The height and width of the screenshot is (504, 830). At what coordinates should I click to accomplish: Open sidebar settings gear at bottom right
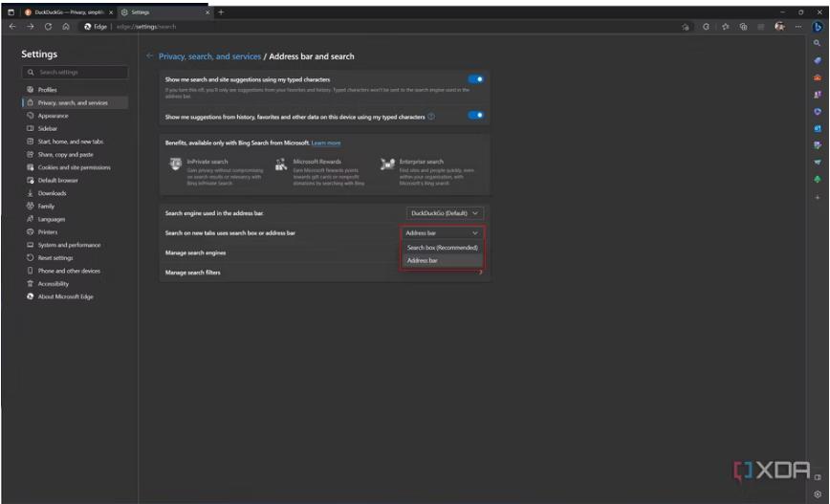coord(818,493)
